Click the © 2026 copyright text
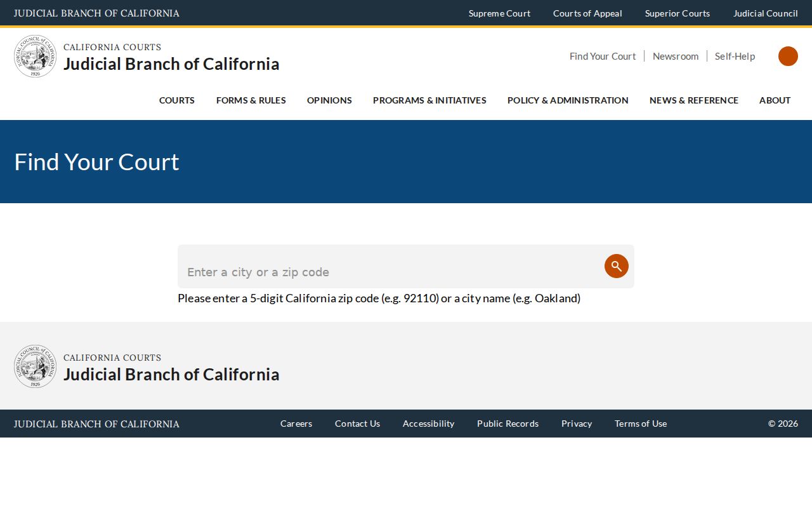The height and width of the screenshot is (508, 812). tap(783, 424)
